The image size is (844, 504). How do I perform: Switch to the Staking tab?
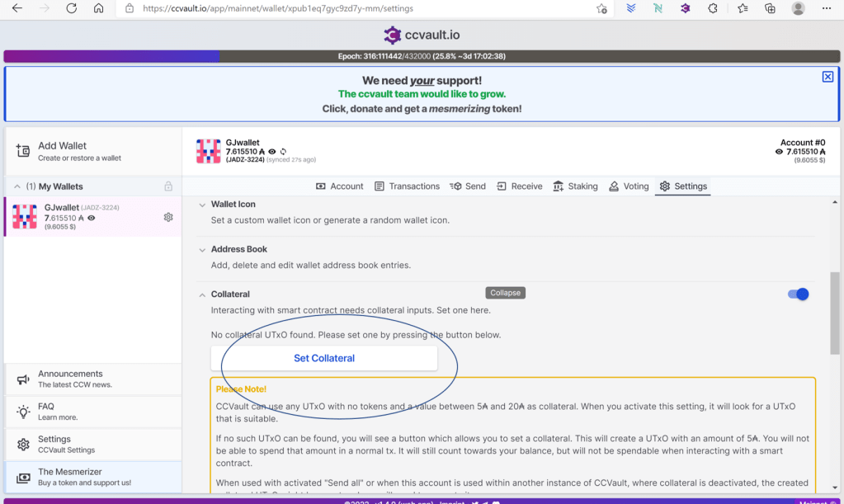(575, 186)
